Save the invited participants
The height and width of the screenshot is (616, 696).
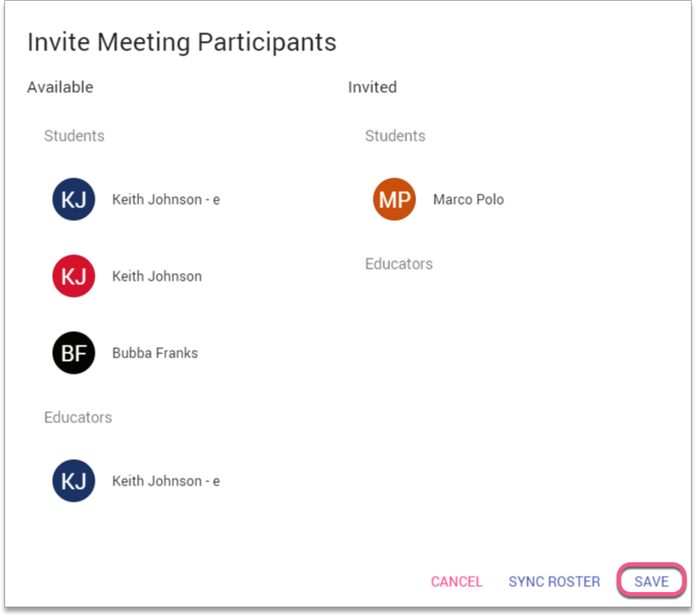(651, 581)
